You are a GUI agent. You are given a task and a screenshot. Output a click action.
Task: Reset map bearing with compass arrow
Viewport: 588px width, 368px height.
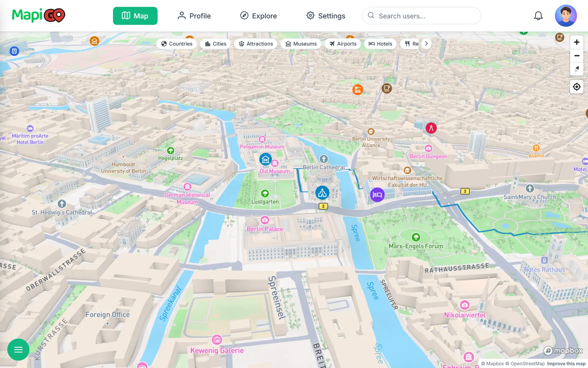pos(577,69)
